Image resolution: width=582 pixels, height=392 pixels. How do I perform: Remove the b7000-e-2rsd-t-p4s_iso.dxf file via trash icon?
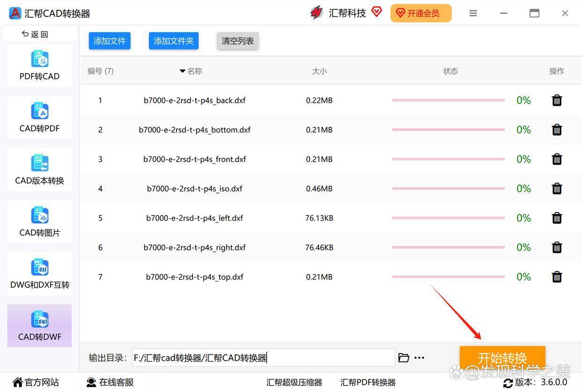(x=557, y=189)
